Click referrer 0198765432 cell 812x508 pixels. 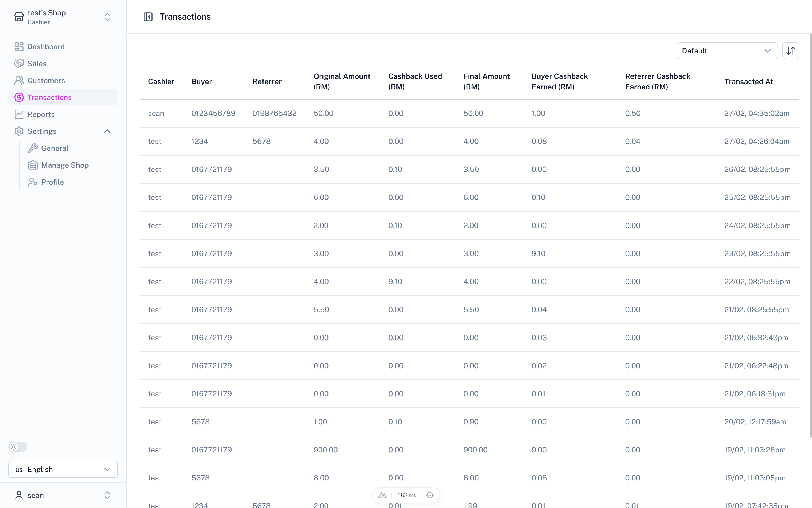[274, 113]
